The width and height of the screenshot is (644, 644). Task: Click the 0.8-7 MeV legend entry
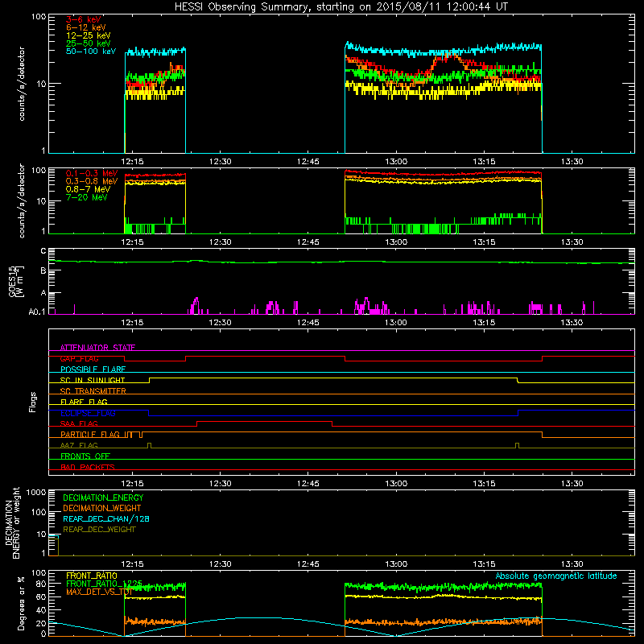click(89, 189)
